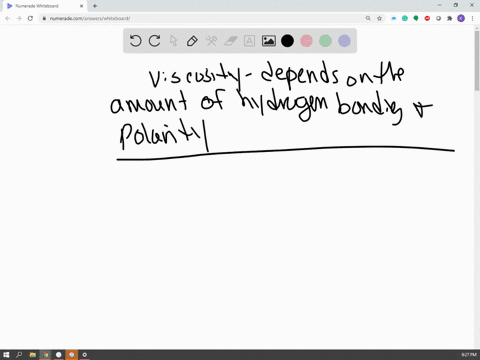This screenshot has height=360, width=480.
Task: Click the blue cloud extension icon
Action: click(394, 18)
